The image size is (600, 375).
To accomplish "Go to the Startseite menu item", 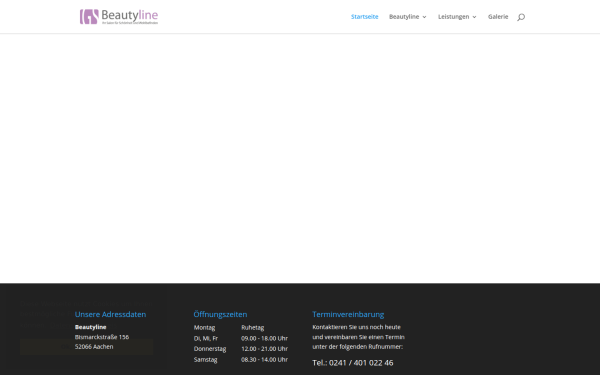I will 365,16.
